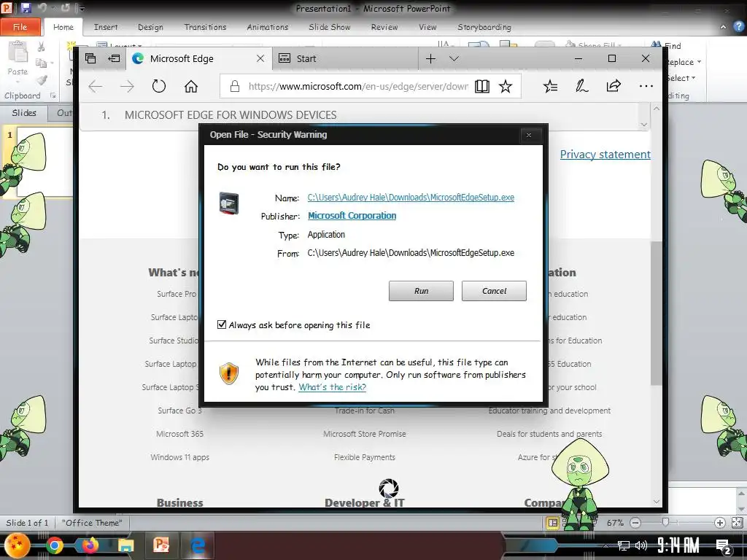The width and height of the screenshot is (747, 560).
Task: Click the Set these tabs aside icon
Action: 114,58
